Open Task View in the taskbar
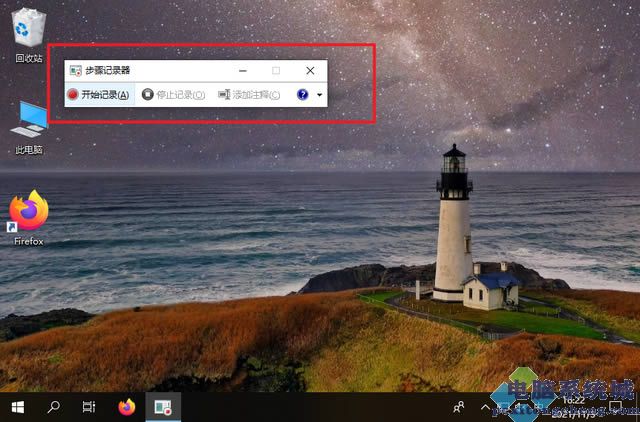 tap(89, 407)
